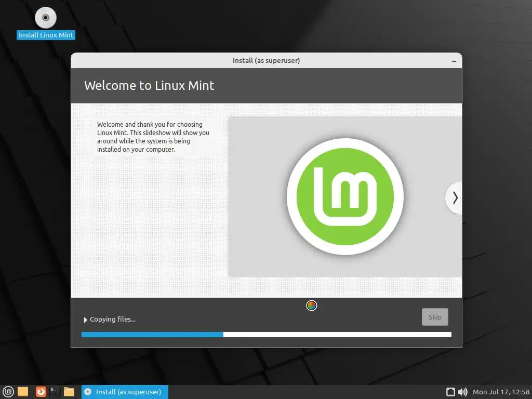Open the Linux Mint menu in taskbar
The image size is (532, 399).
click(8, 392)
